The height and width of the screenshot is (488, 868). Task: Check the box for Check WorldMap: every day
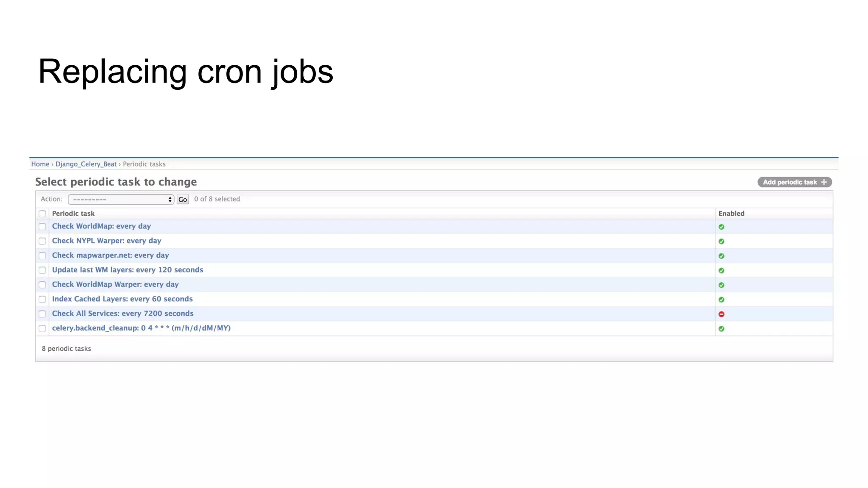(x=42, y=227)
